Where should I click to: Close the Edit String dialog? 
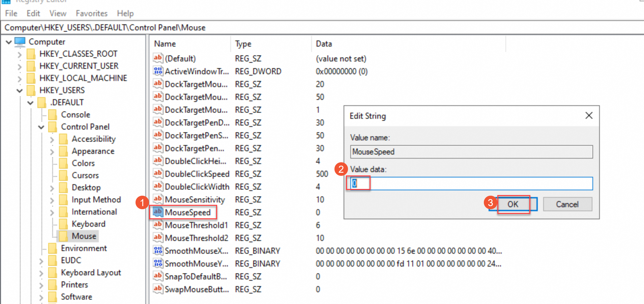[589, 116]
